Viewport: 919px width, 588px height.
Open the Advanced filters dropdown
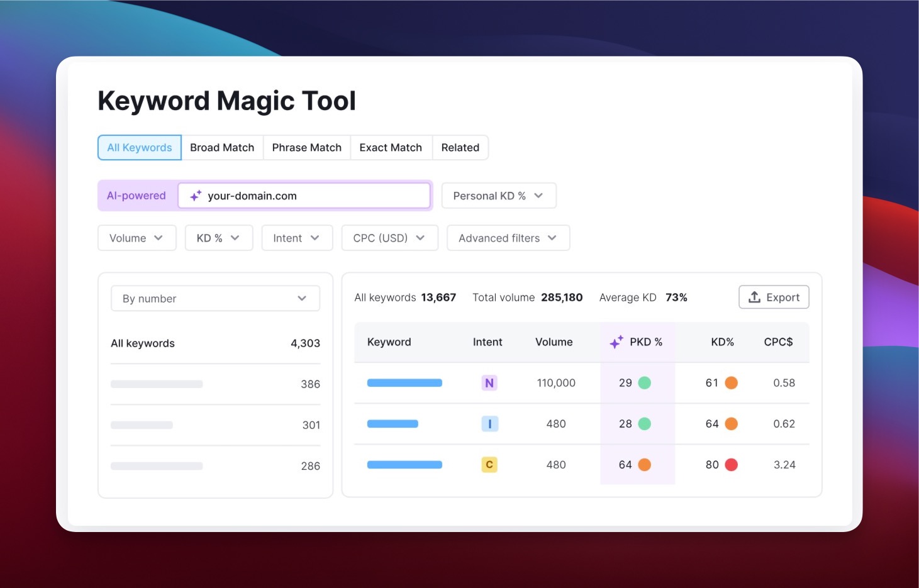(508, 238)
